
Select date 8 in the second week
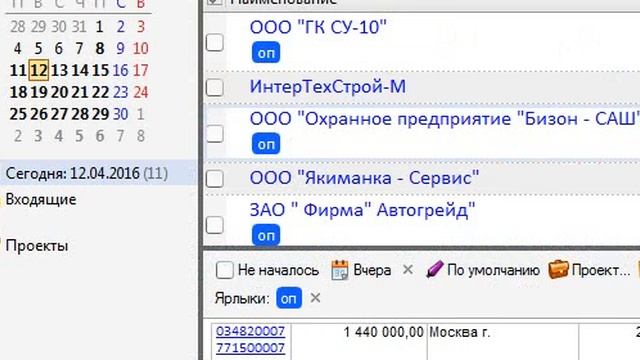pyautogui.click(x=100, y=49)
